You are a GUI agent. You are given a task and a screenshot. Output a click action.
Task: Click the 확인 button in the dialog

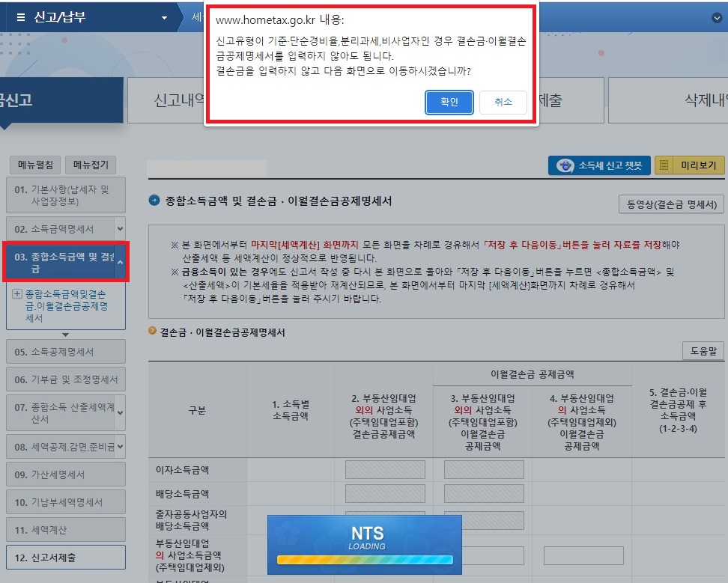[x=449, y=102]
